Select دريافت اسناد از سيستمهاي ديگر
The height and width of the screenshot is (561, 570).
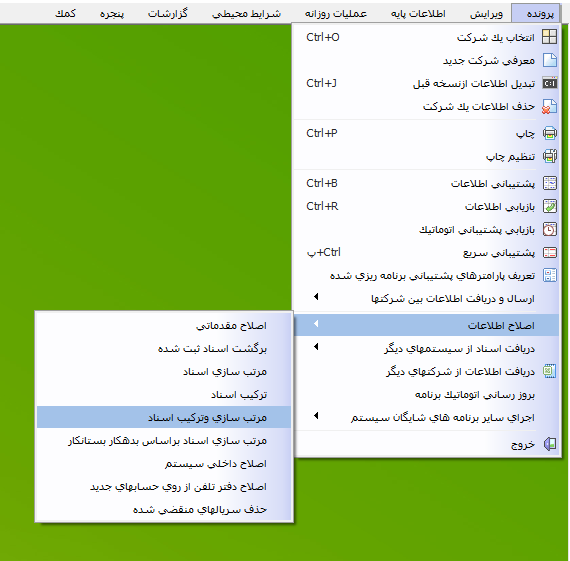pos(426,348)
